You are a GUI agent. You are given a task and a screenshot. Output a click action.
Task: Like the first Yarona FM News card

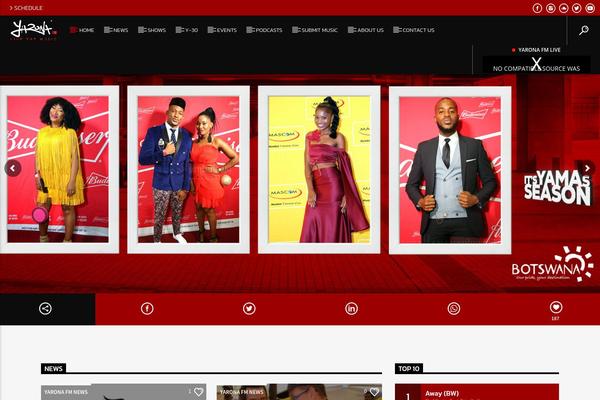tap(198, 392)
